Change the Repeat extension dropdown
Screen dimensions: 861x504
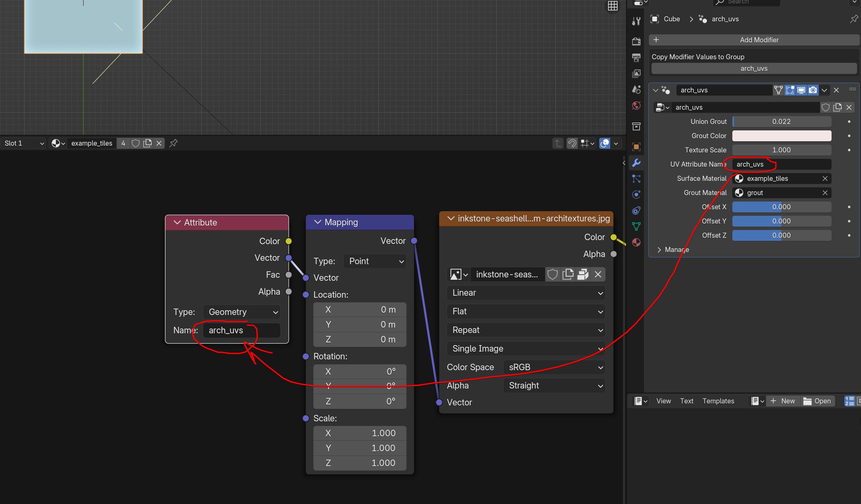coord(525,330)
